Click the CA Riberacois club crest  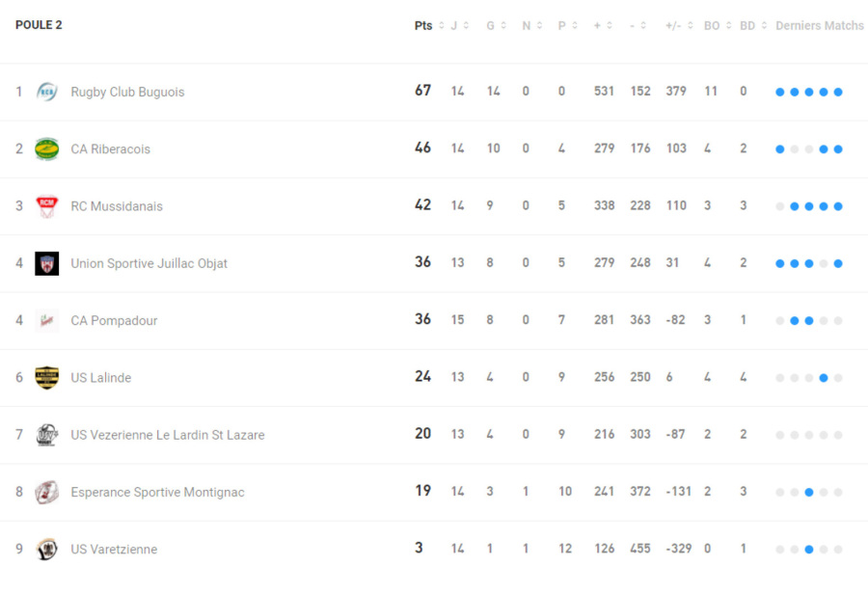point(46,148)
